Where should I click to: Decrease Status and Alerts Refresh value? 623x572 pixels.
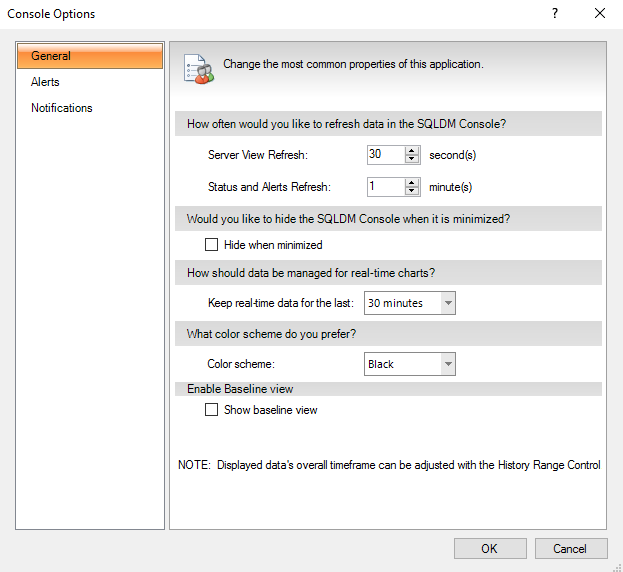click(412, 191)
